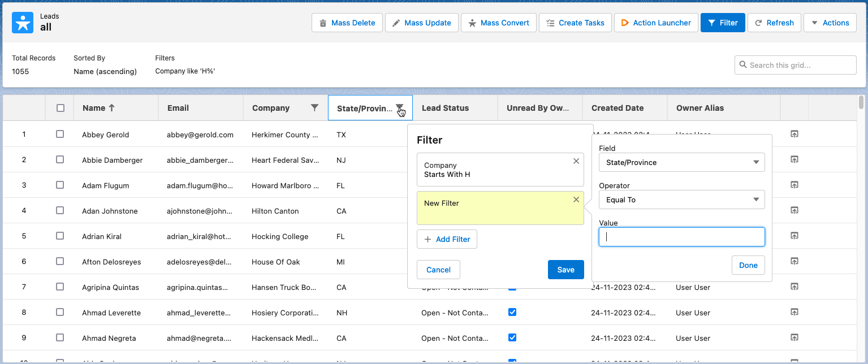The image size is (868, 364).
Task: Click the company House Of Oak
Action: pos(276,262)
